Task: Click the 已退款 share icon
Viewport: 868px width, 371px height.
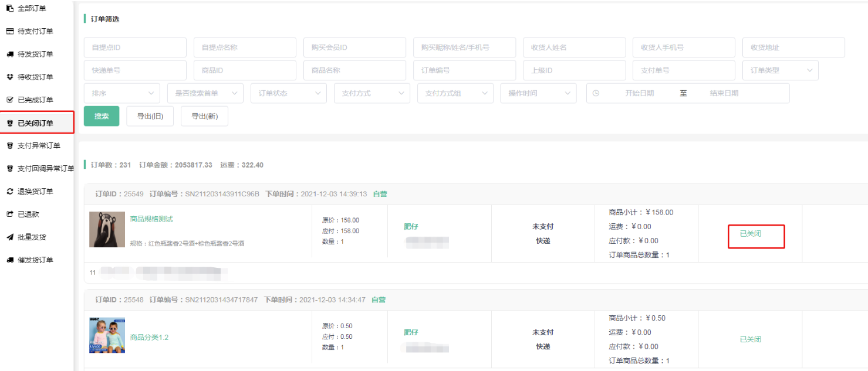Action: tap(9, 214)
